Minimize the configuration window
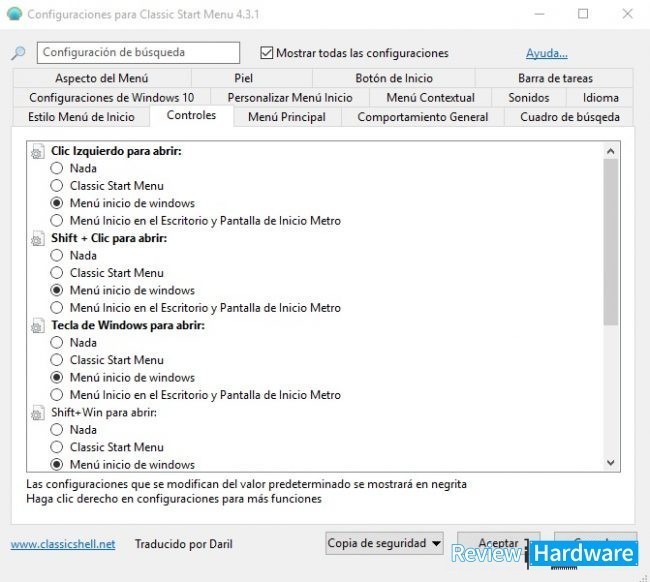Image resolution: width=650 pixels, height=582 pixels. 539,14
